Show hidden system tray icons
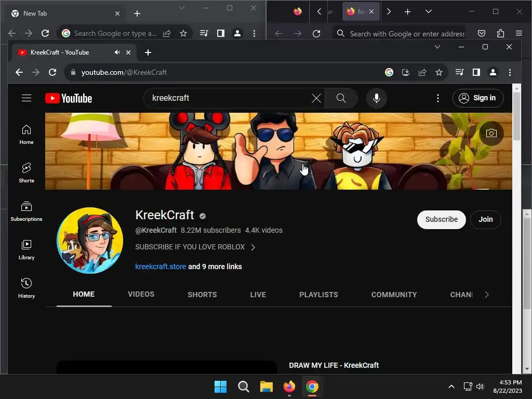 pos(451,387)
